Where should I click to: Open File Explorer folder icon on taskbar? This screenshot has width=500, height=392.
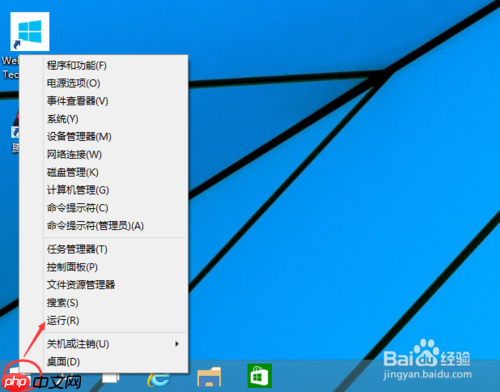pyautogui.click(x=209, y=377)
